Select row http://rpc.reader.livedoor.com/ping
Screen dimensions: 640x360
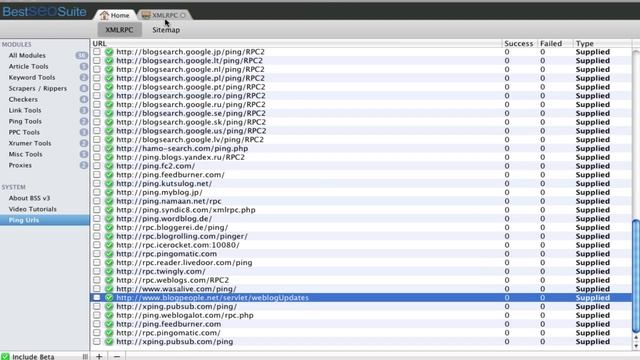361,262
